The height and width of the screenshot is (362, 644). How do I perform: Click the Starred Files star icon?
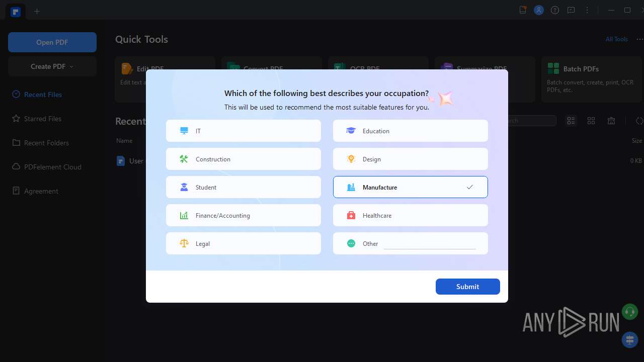point(16,119)
